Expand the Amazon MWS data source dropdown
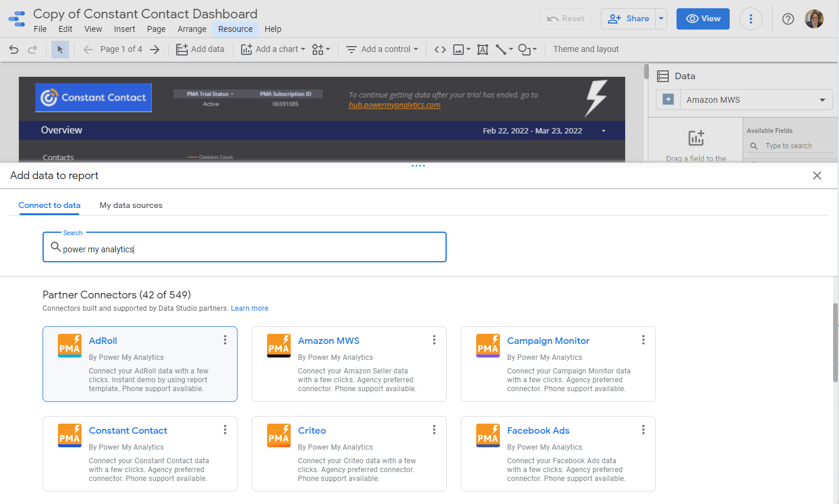The height and width of the screenshot is (504, 839). (822, 100)
